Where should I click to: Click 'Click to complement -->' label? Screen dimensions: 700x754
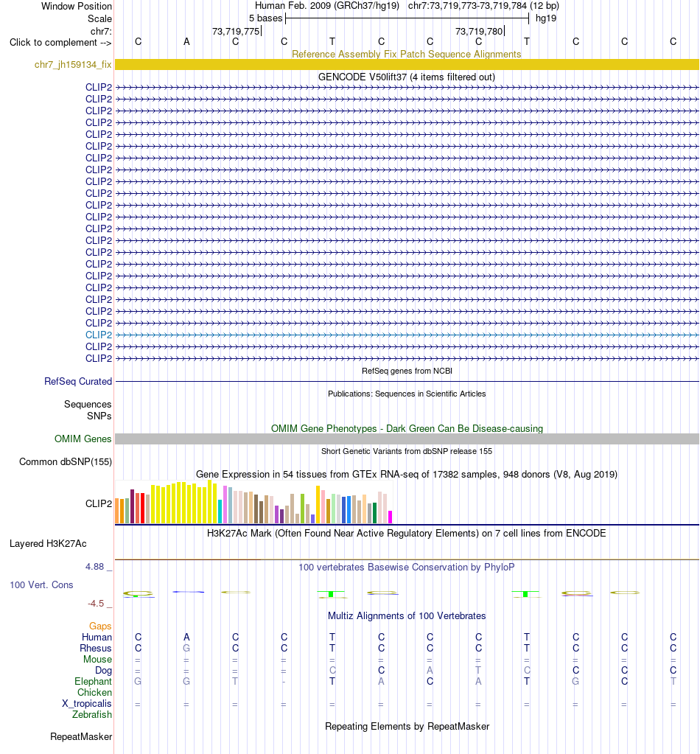[x=60, y=42]
